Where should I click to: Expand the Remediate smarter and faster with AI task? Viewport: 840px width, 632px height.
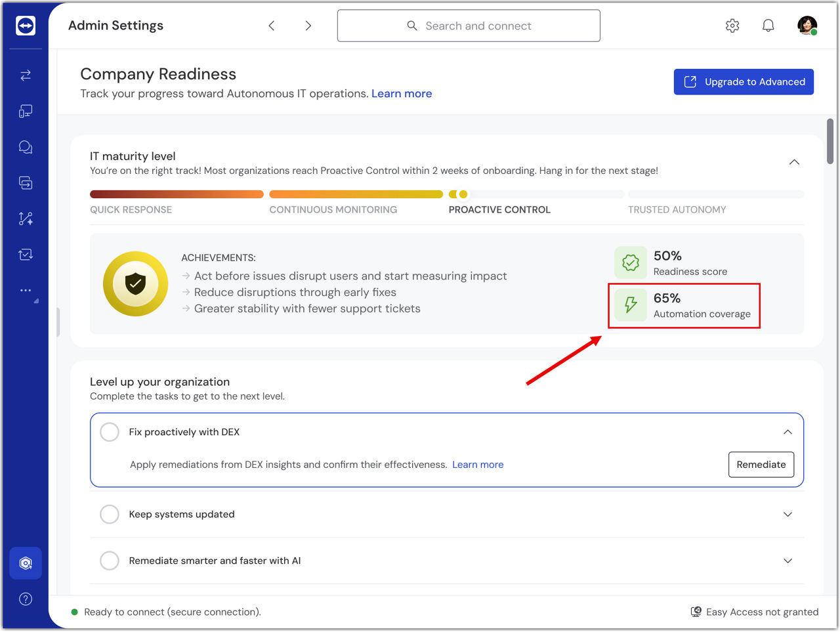(787, 560)
